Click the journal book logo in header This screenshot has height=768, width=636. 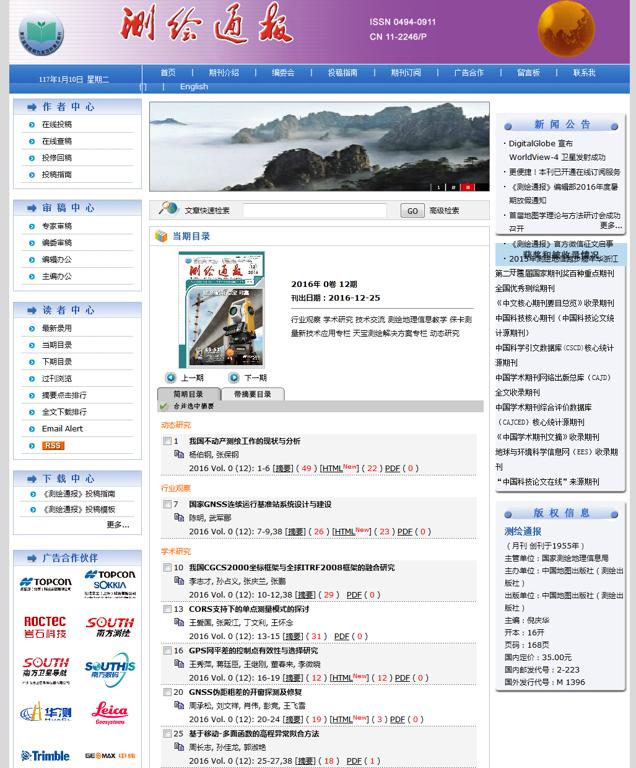41,32
